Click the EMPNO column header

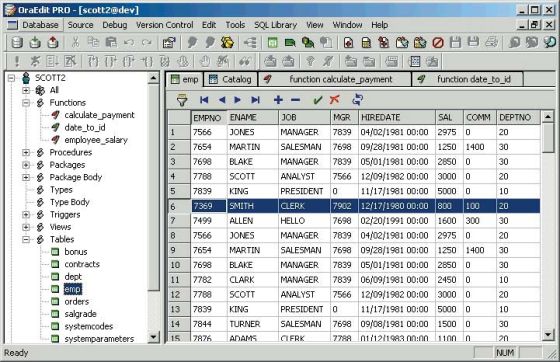[x=209, y=117]
